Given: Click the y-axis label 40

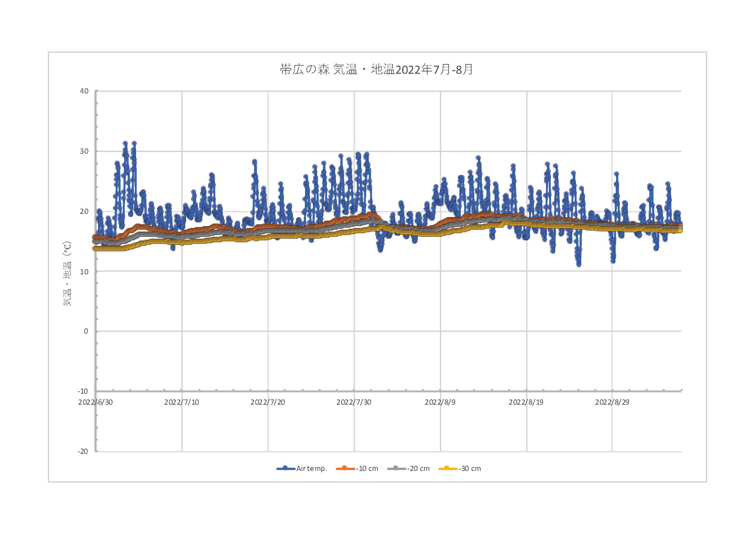Looking at the screenshot, I should click(84, 91).
